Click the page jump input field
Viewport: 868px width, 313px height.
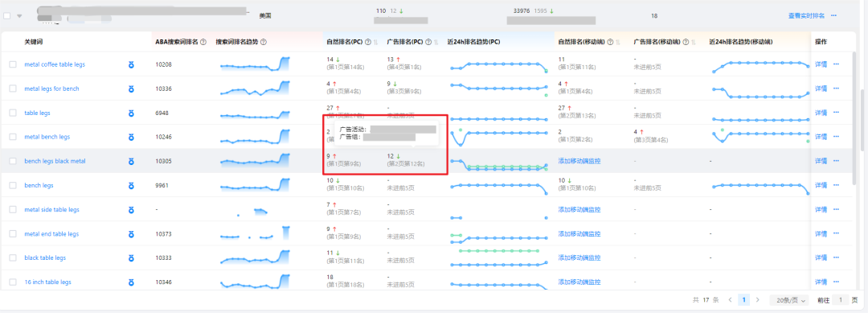coord(841,299)
